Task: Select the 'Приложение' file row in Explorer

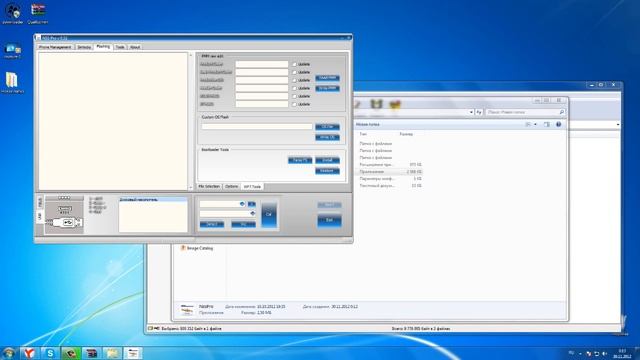Action: pos(390,172)
